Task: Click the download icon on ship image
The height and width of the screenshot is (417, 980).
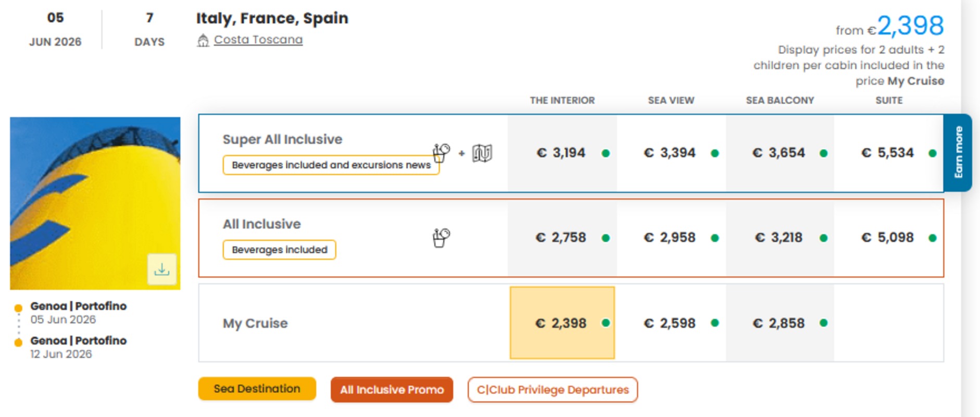Action: click(161, 269)
